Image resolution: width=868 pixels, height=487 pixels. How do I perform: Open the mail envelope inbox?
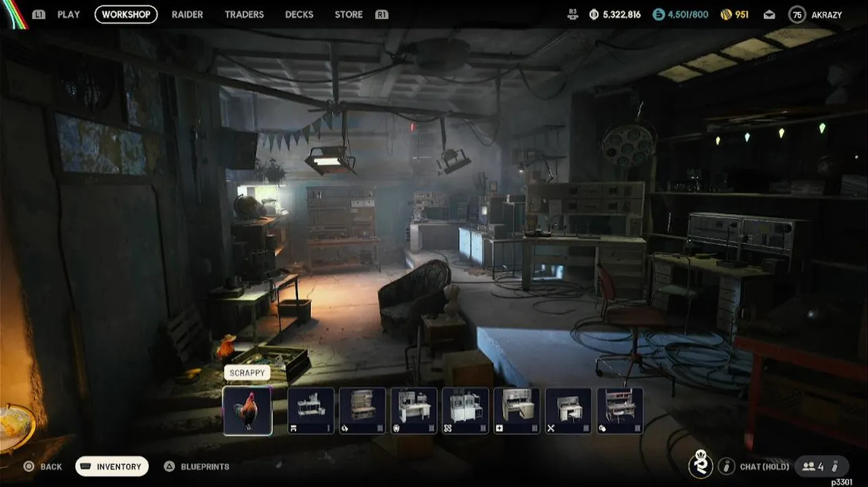coord(769,14)
